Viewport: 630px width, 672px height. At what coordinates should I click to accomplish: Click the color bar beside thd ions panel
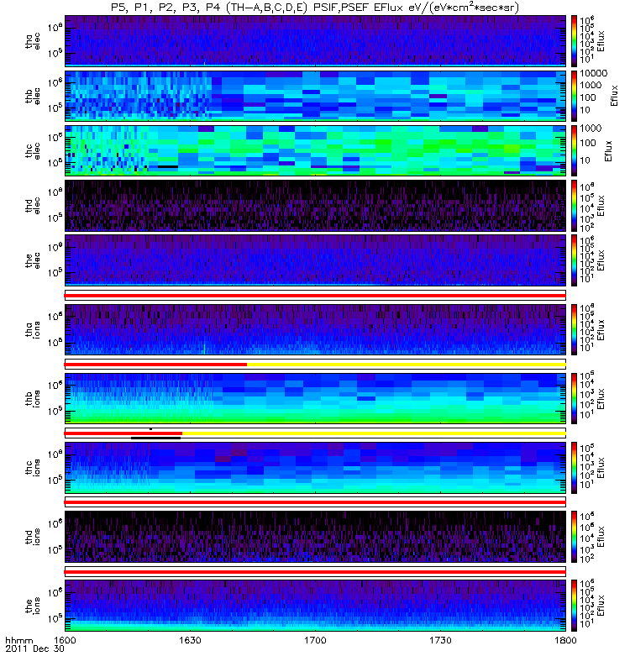pos(574,537)
